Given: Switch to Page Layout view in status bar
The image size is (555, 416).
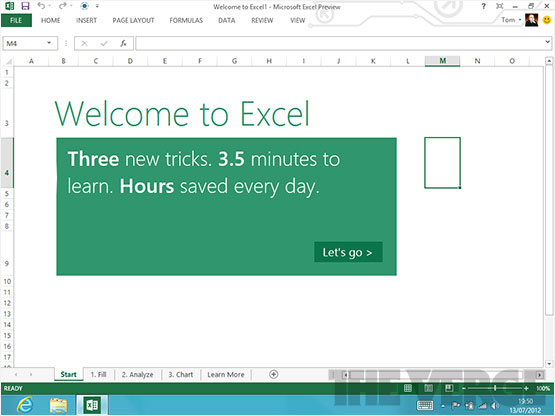Looking at the screenshot, I should pos(429,388).
